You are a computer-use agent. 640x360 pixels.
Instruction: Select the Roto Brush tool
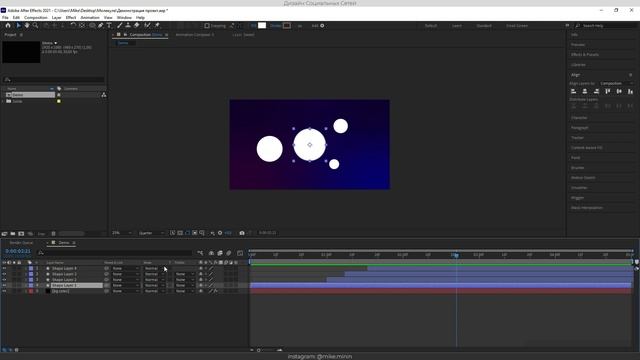pyautogui.click(x=147, y=25)
